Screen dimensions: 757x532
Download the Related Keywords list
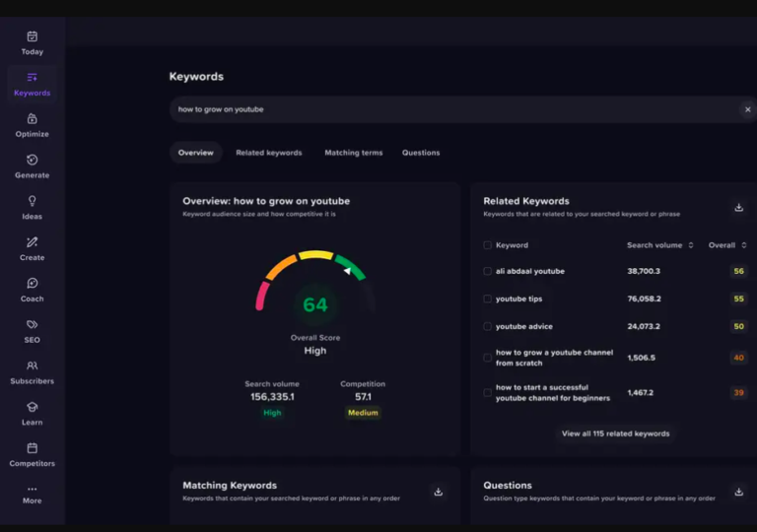pos(738,208)
